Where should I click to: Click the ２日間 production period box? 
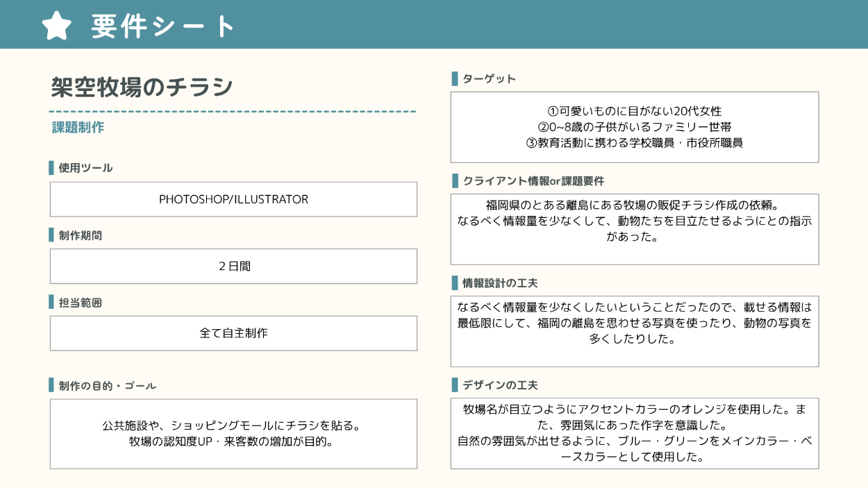pyautogui.click(x=233, y=266)
